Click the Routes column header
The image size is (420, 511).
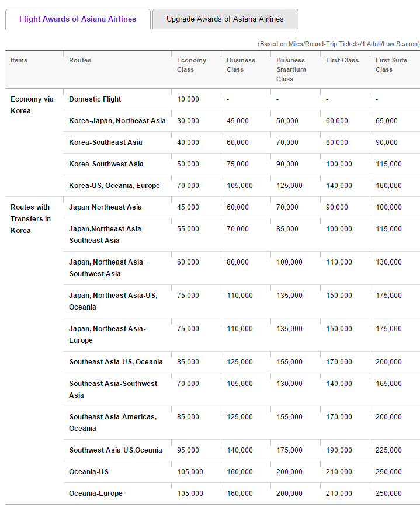point(80,60)
